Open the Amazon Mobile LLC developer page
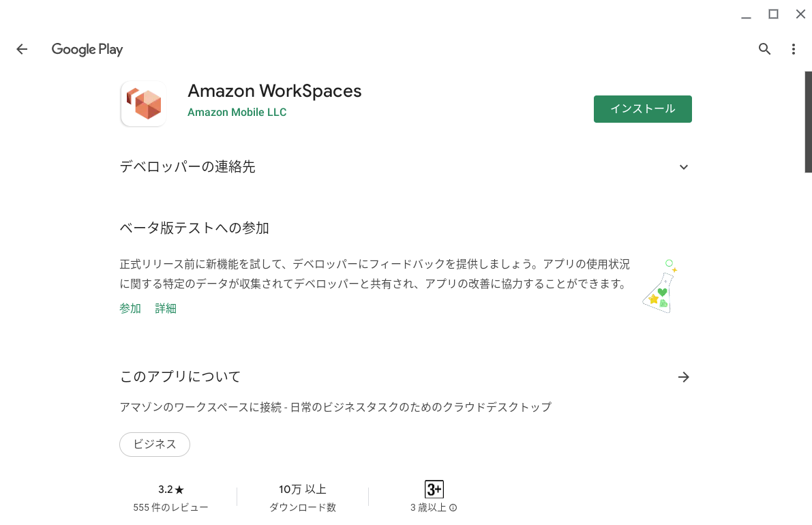Image resolution: width=812 pixels, height=525 pixels. coord(237,112)
